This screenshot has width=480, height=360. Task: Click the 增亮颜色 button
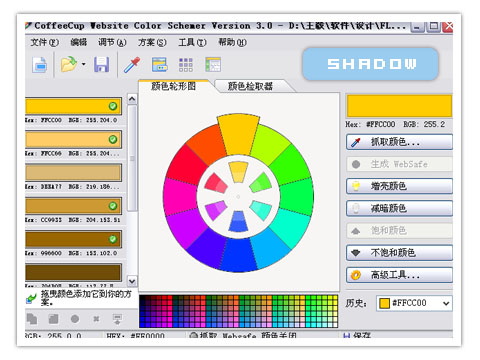click(x=399, y=186)
